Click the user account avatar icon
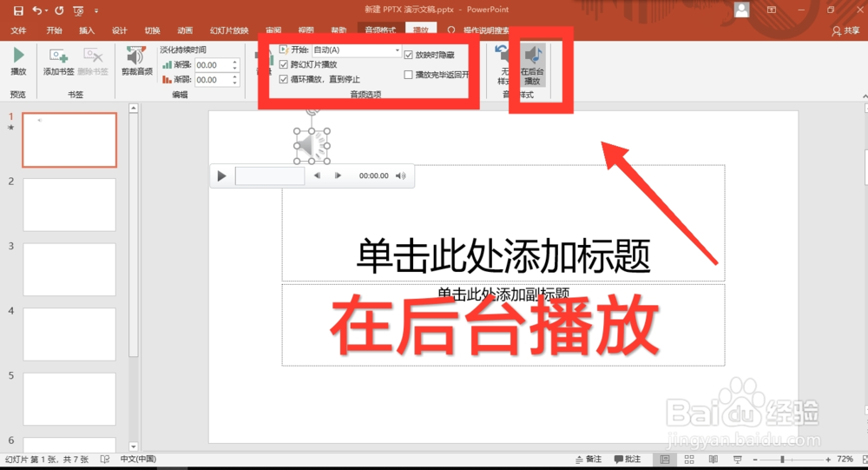868x470 pixels. 741,10
